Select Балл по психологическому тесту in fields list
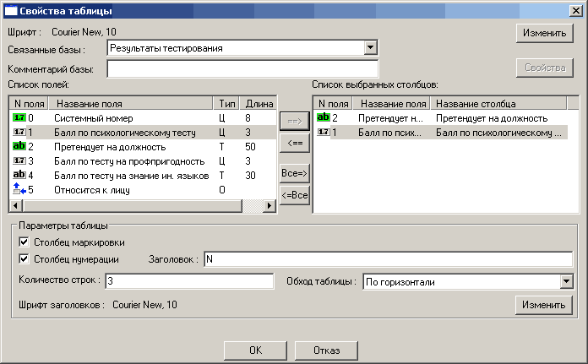Viewport: 588px width, 364px height. coord(144,133)
